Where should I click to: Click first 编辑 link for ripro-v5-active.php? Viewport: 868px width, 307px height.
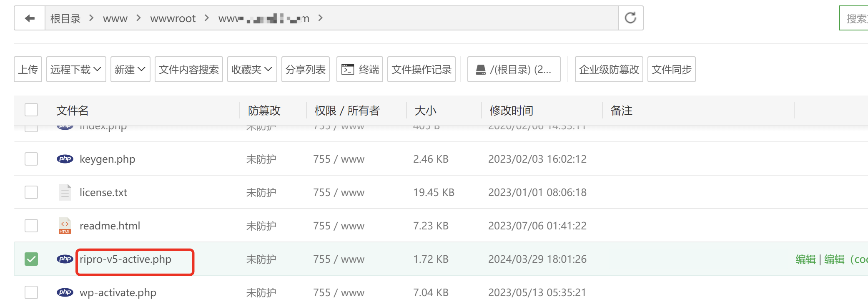click(x=805, y=259)
